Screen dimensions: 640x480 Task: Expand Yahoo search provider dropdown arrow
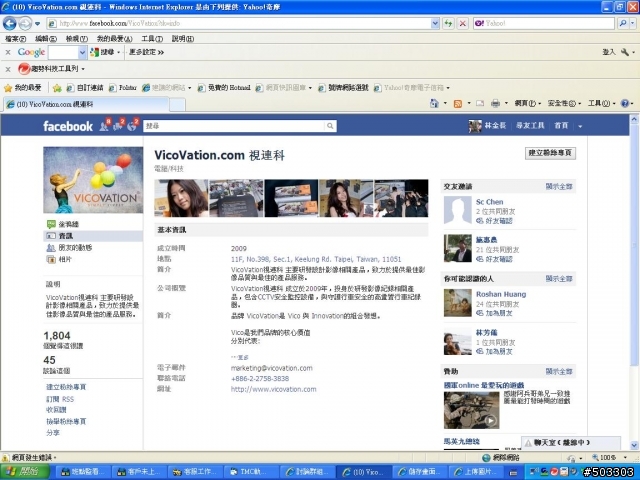(x=633, y=23)
